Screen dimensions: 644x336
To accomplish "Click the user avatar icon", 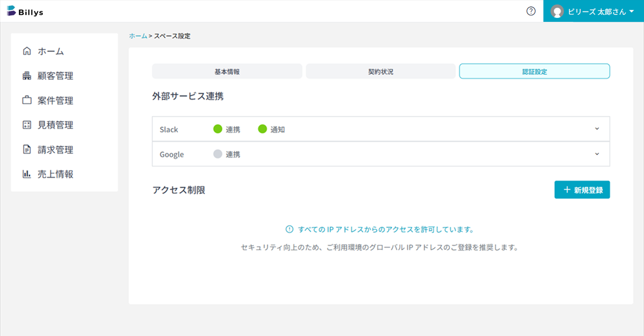I will 557,11.
